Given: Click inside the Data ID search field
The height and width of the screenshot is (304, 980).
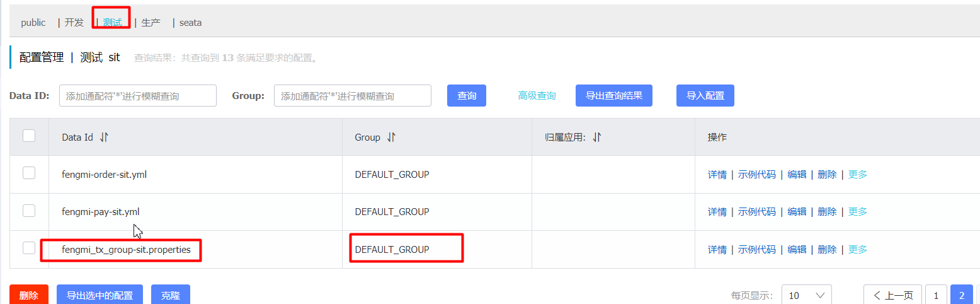Looking at the screenshot, I should coord(137,96).
